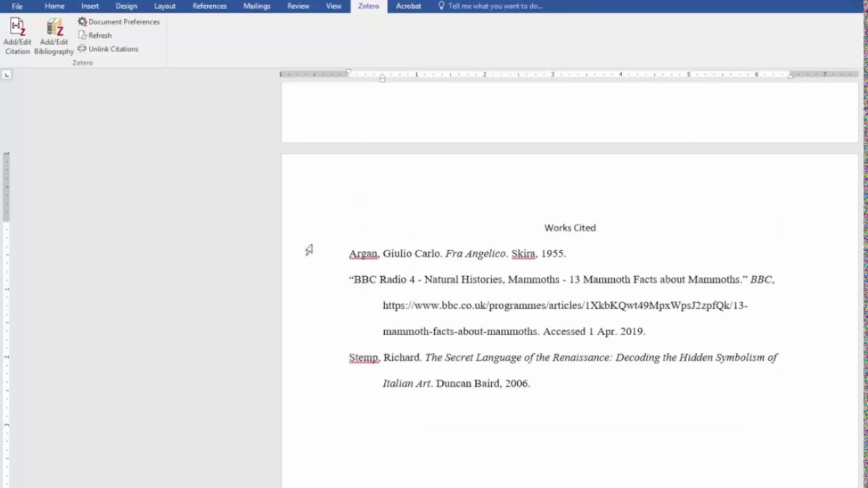Select the Zotero ribbon tab
This screenshot has height=488, width=868.
(x=369, y=6)
